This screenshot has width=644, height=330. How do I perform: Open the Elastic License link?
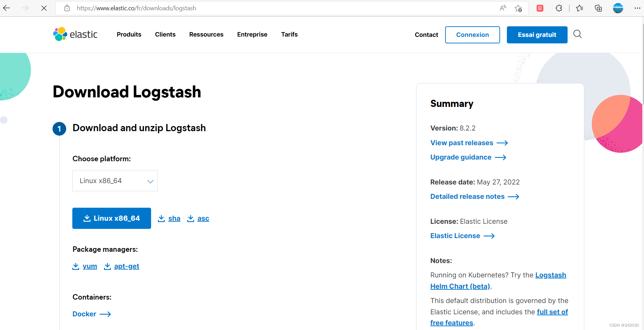tap(455, 236)
